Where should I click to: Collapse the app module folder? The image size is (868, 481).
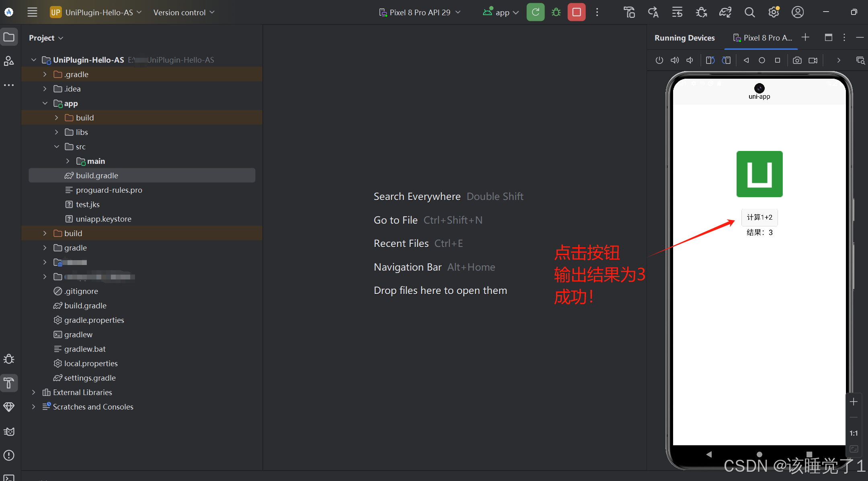[45, 103]
